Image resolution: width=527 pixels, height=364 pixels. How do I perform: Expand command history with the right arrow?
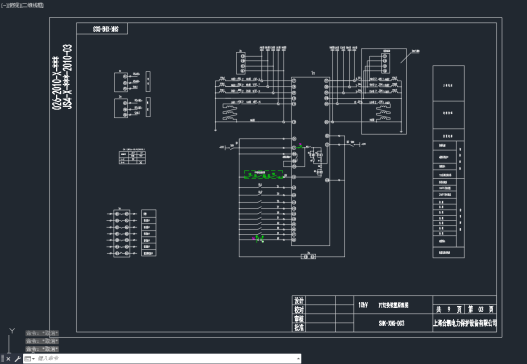(298, 359)
